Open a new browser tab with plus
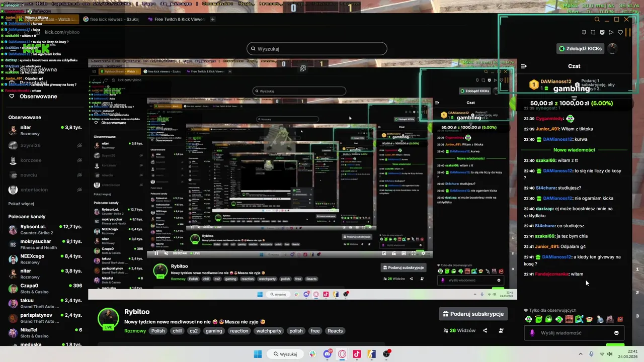This screenshot has width=644, height=362. click(213, 19)
